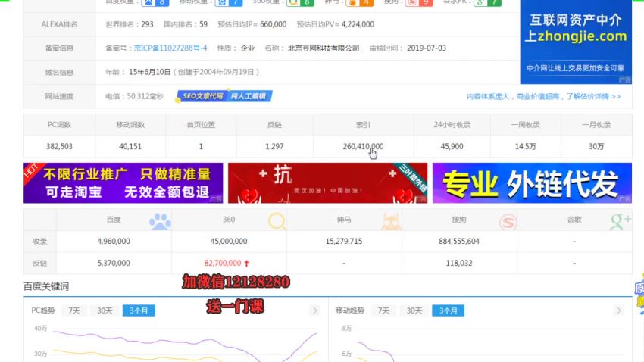Click 预估日均PV value 4,224,000
This screenshot has height=362, width=644.
(x=358, y=24)
